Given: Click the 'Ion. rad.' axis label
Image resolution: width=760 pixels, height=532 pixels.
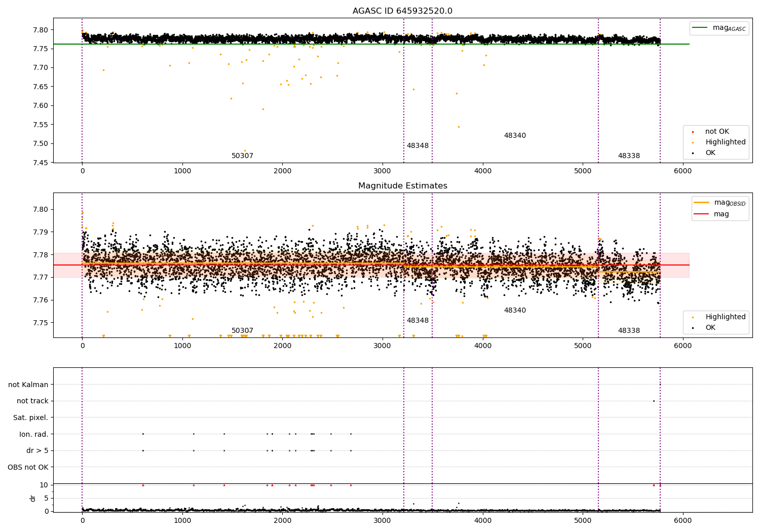Looking at the screenshot, I should pyautogui.click(x=34, y=434).
